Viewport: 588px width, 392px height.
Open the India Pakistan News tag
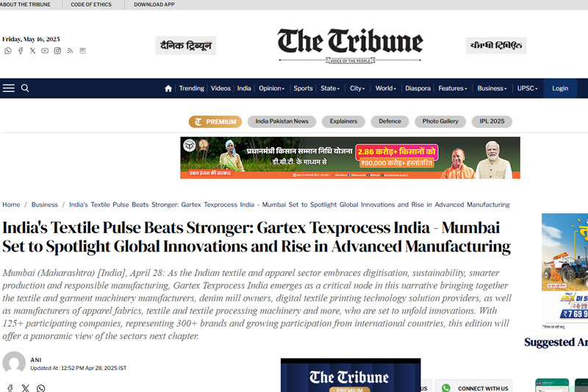pos(282,121)
